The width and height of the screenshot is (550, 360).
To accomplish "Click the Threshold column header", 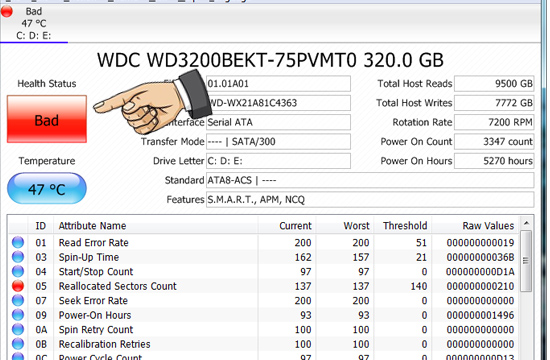I will coord(402,226).
